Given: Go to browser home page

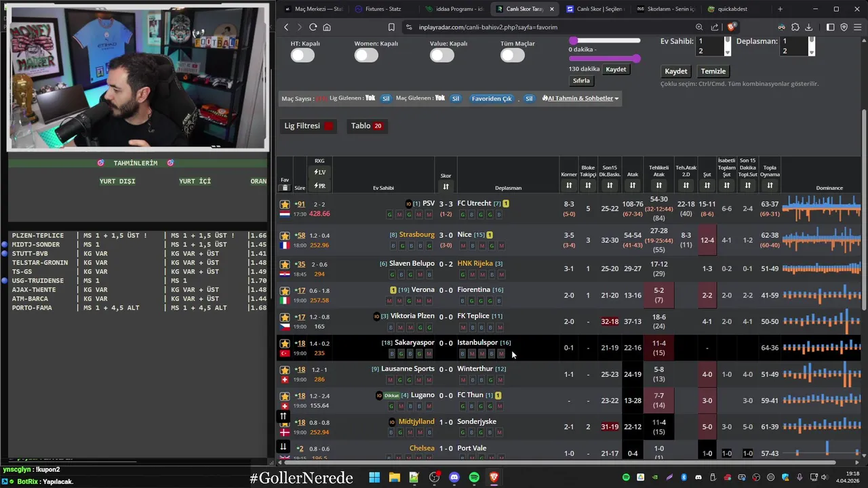Looking at the screenshot, I should (327, 27).
